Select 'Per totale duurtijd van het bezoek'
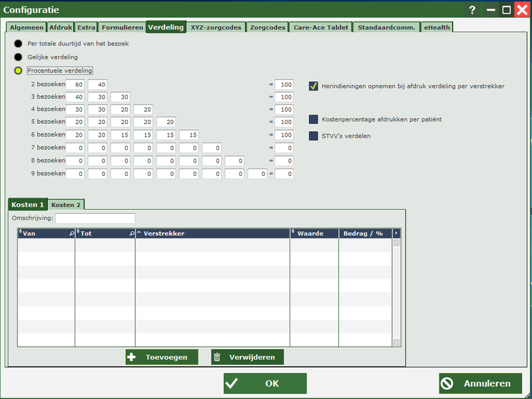 tap(19, 43)
